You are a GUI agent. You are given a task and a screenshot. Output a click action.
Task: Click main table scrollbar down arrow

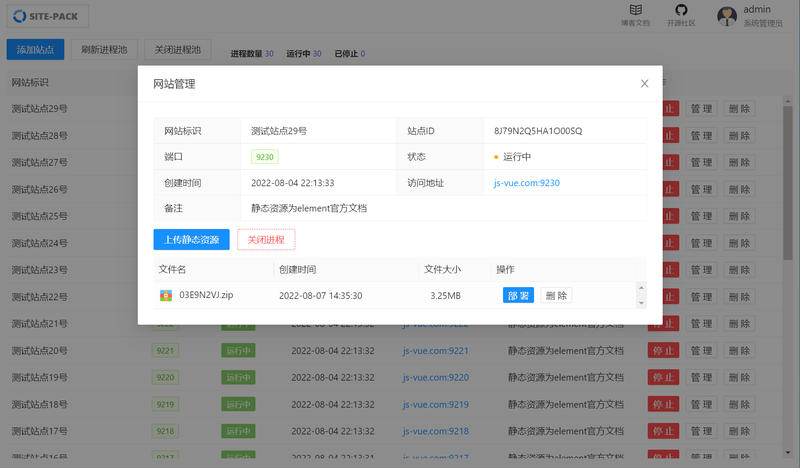click(788, 452)
